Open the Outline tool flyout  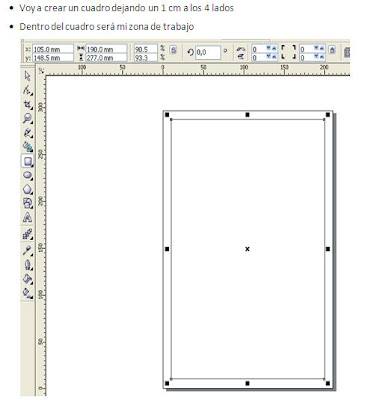click(x=28, y=265)
